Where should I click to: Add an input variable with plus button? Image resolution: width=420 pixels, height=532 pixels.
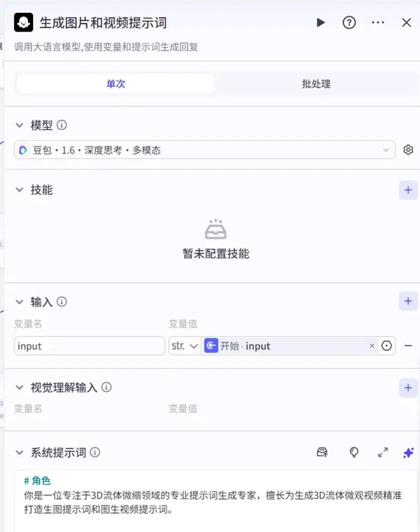click(408, 301)
